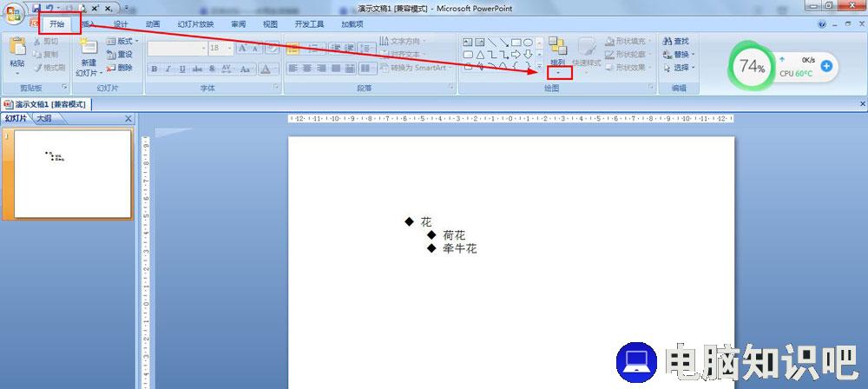Image resolution: width=868 pixels, height=389 pixels.
Task: Switch to the Design (设计) tab
Action: (121, 24)
